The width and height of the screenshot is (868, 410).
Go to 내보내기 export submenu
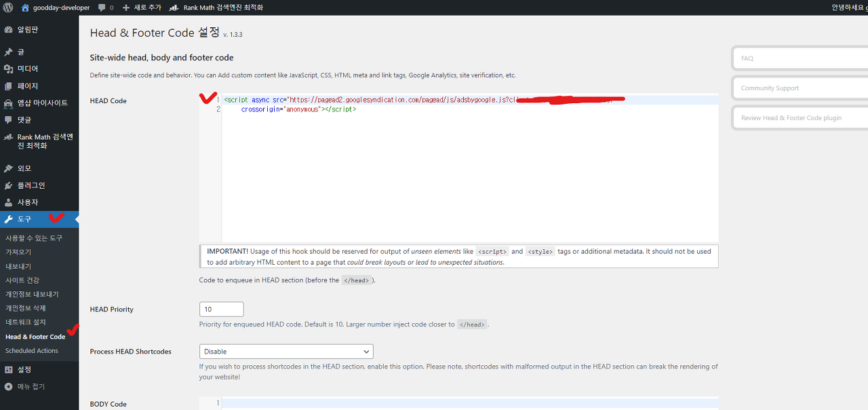point(18,266)
